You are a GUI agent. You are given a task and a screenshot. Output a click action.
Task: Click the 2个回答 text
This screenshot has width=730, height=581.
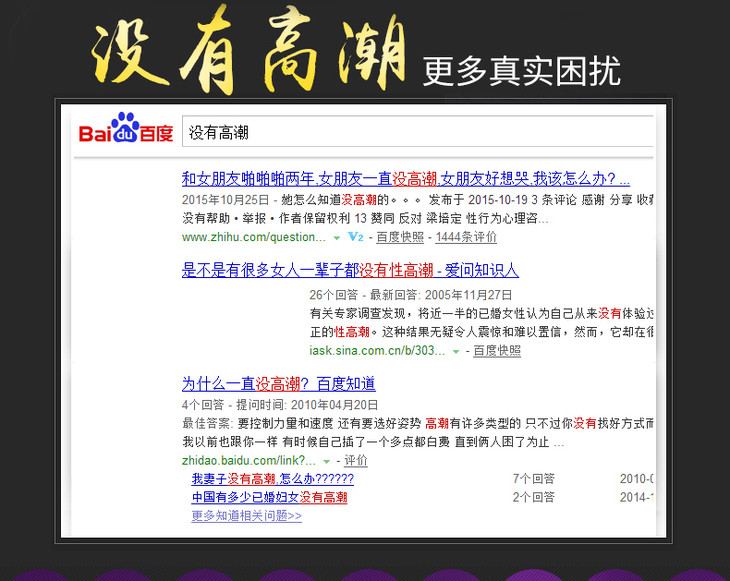(x=534, y=497)
